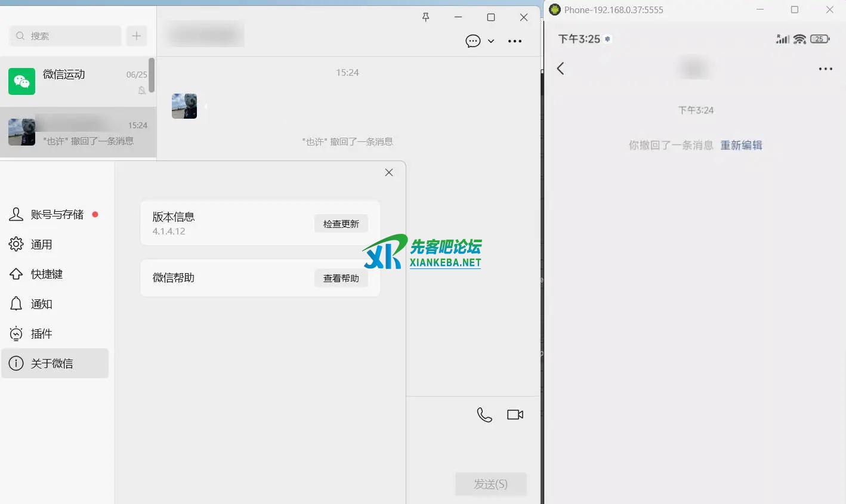Click the pin window icon
The width and height of the screenshot is (846, 504).
click(425, 17)
